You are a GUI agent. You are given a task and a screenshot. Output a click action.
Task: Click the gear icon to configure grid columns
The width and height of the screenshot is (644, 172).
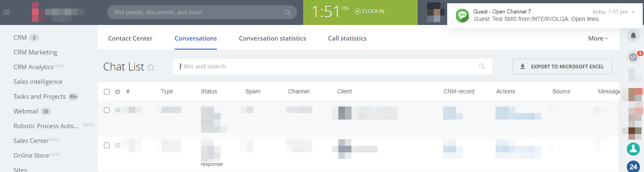(118, 92)
